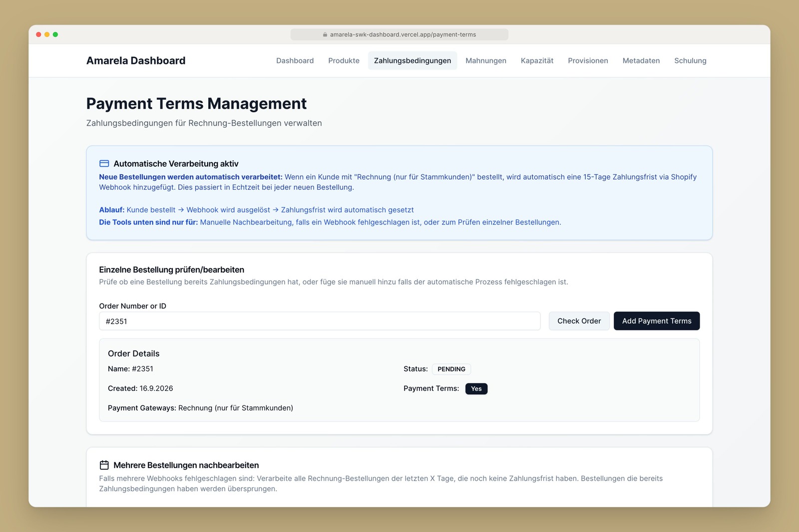Screen dimensions: 799x532
Task: Click the Add Payment Terms button
Action: [x=657, y=321]
